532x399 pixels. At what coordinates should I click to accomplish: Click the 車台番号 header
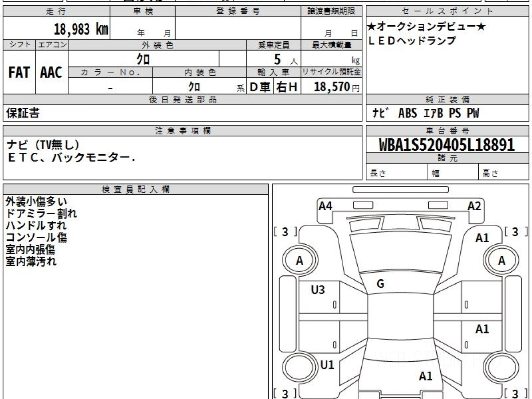pyautogui.click(x=448, y=130)
